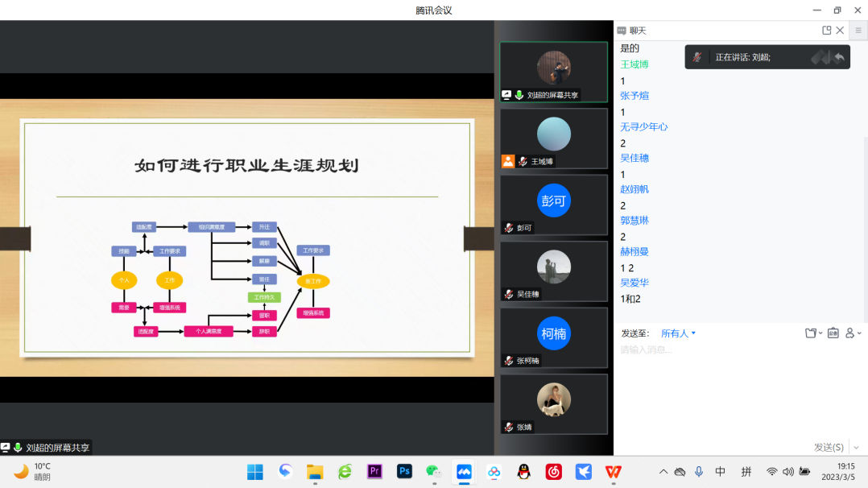Click the recipient settings icon above the input box
Screen dimensions: 868x488
[851, 333]
